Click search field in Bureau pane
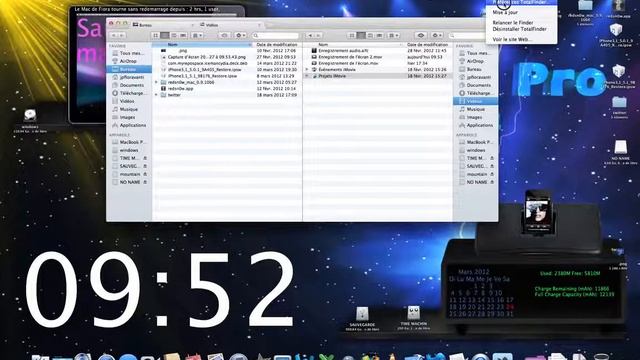 pos(276,36)
